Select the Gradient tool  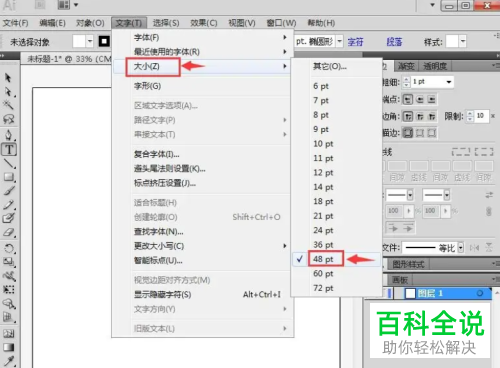(9, 348)
